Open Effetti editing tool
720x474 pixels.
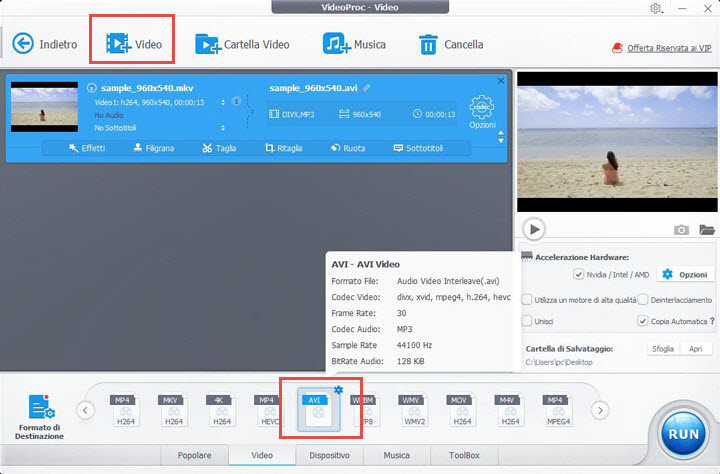[x=87, y=148]
